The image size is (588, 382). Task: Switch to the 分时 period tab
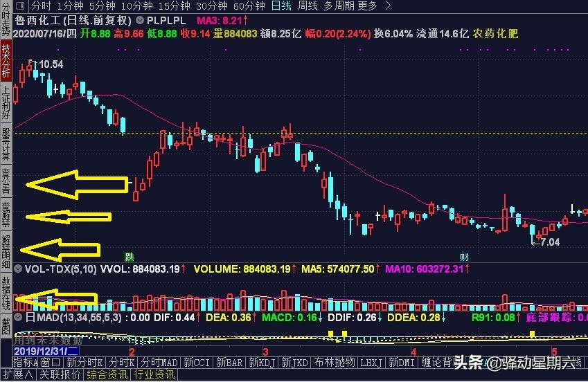40,6
